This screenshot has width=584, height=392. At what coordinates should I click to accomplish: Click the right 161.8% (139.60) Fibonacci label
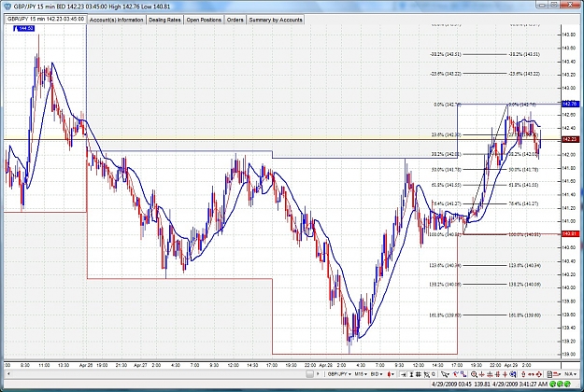pyautogui.click(x=524, y=315)
